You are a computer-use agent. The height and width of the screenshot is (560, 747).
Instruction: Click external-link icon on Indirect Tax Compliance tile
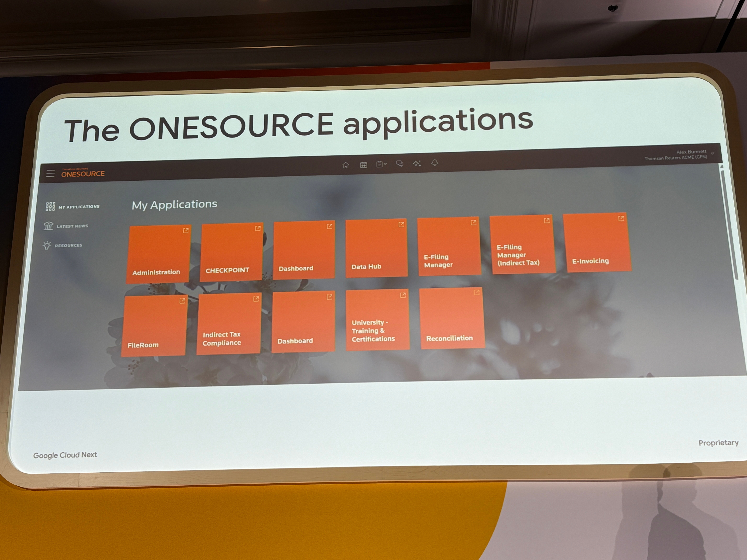[256, 299]
